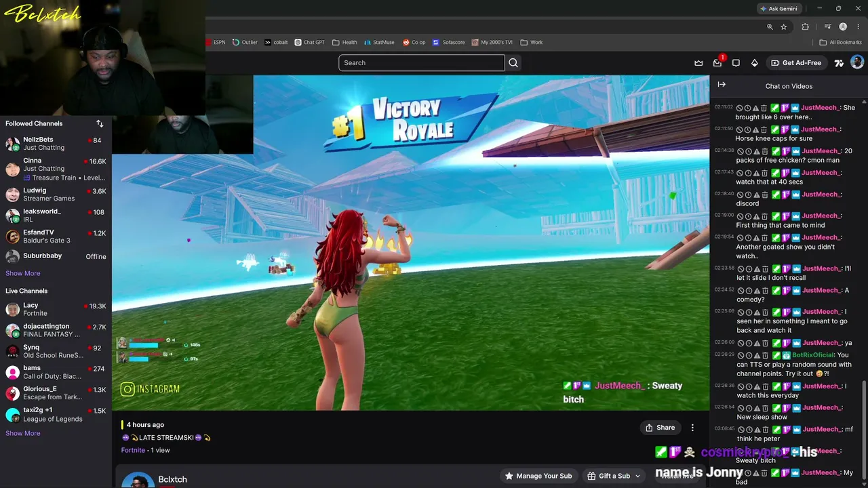Open the three-dot more options beside Share
Image resolution: width=868 pixels, height=488 pixels.
point(692,428)
